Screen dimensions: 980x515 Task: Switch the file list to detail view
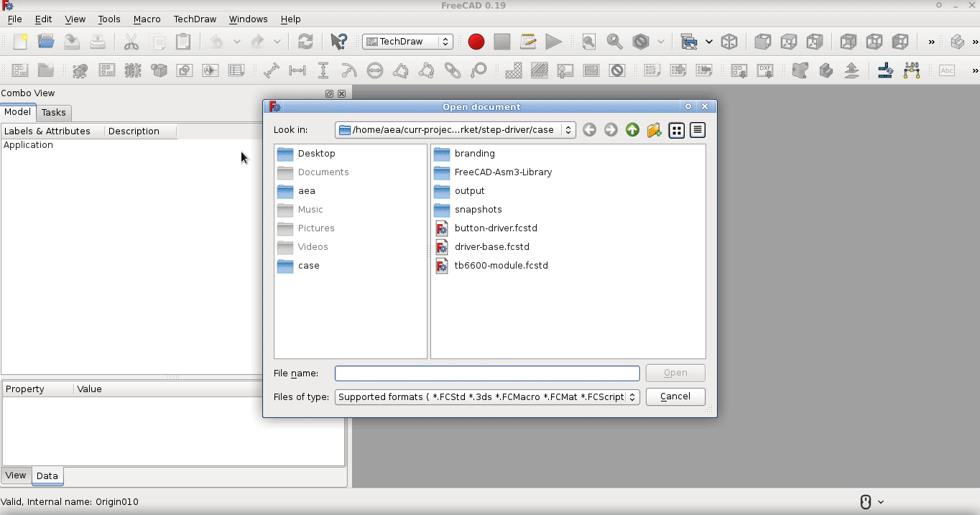697,130
